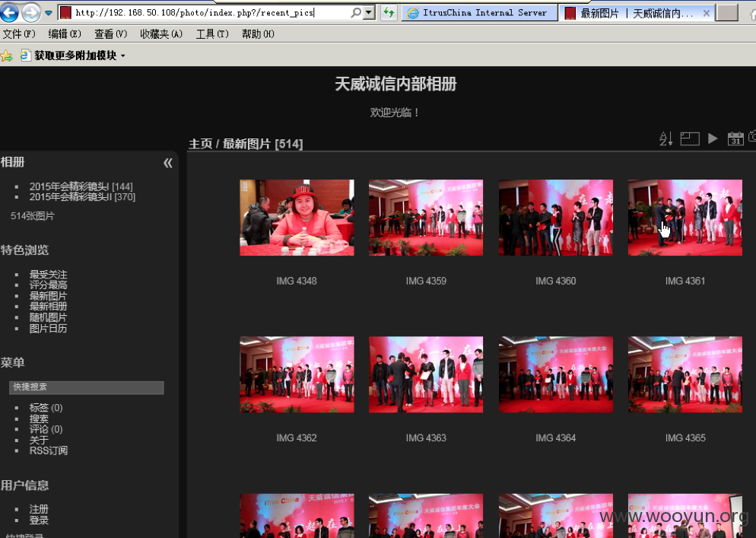Open thumbnail IMG 4360
This screenshot has width=756, height=538.
pos(555,218)
